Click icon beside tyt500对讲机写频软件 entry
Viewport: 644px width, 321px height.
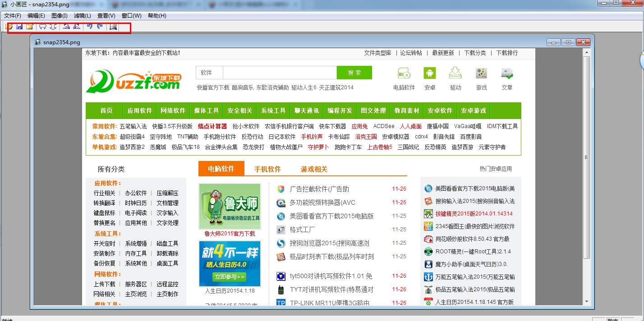click(x=281, y=276)
